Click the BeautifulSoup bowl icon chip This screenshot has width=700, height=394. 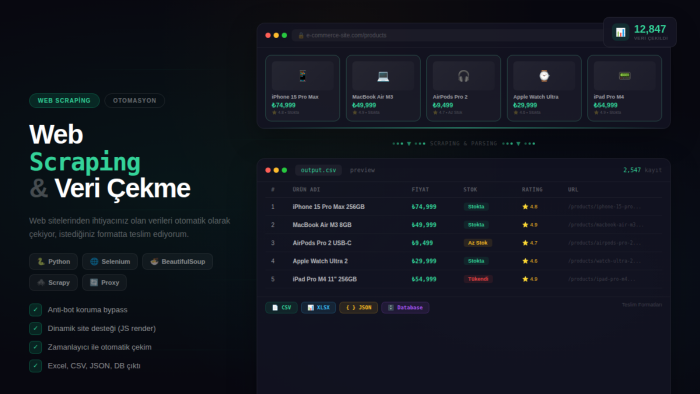(x=177, y=261)
